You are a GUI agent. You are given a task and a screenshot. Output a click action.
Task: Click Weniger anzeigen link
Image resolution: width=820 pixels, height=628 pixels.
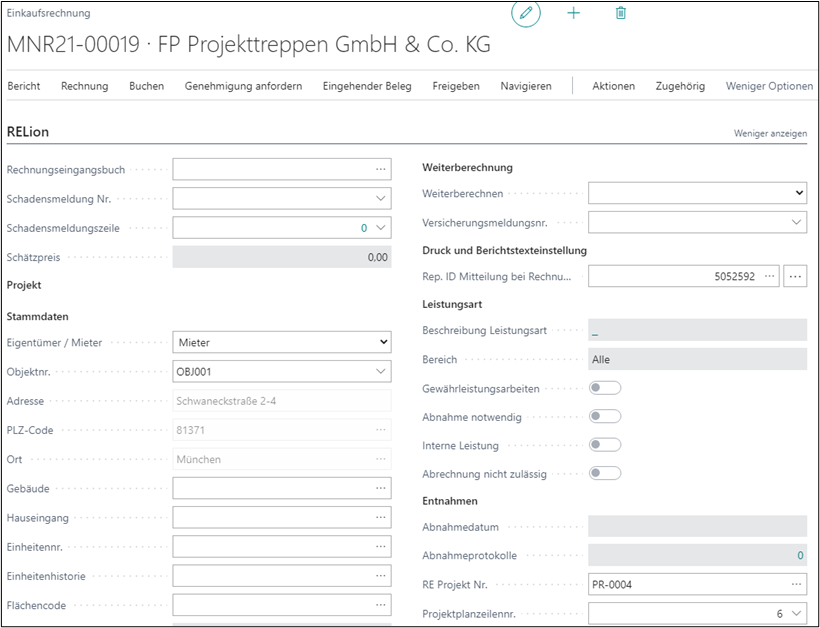click(770, 133)
